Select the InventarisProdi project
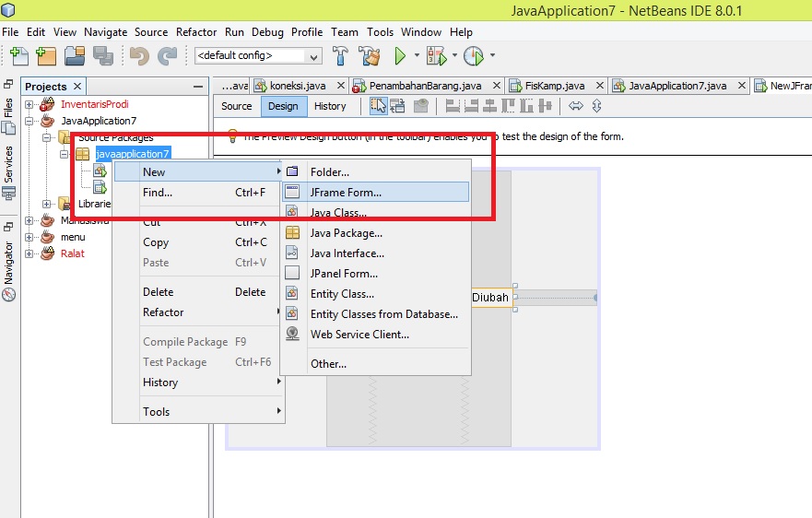The image size is (812, 518). (95, 104)
